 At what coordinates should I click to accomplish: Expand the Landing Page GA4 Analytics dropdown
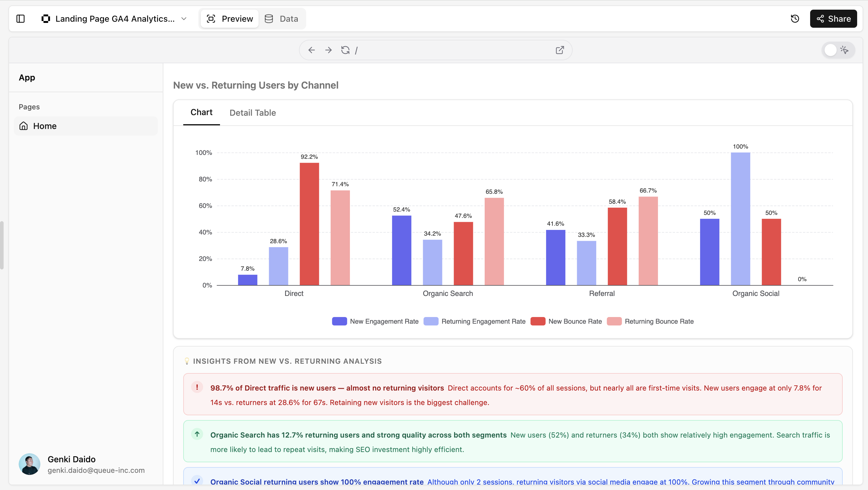184,19
